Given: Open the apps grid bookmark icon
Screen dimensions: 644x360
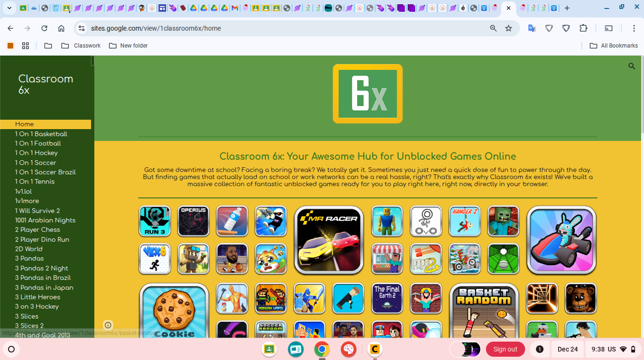Looking at the screenshot, I should point(25,46).
